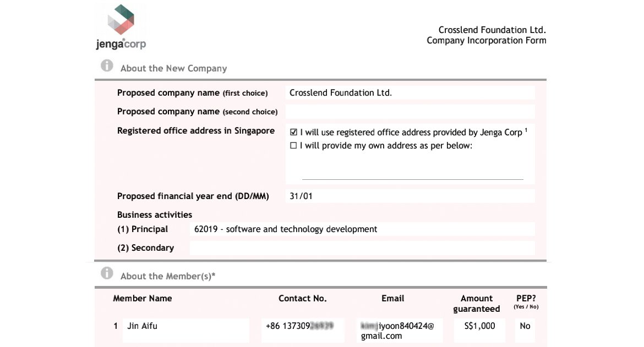Click the Crosslend Foundation Ltd. header text
This screenshot has height=347, width=644.
pyautogui.click(x=492, y=30)
